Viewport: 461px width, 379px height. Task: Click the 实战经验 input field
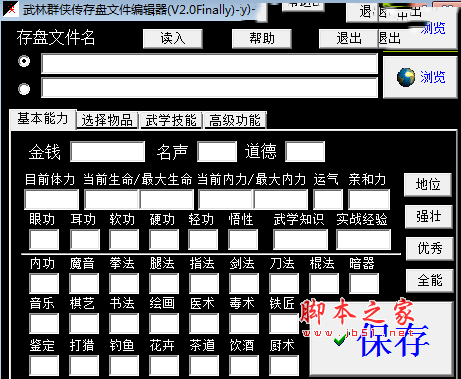tap(363, 239)
